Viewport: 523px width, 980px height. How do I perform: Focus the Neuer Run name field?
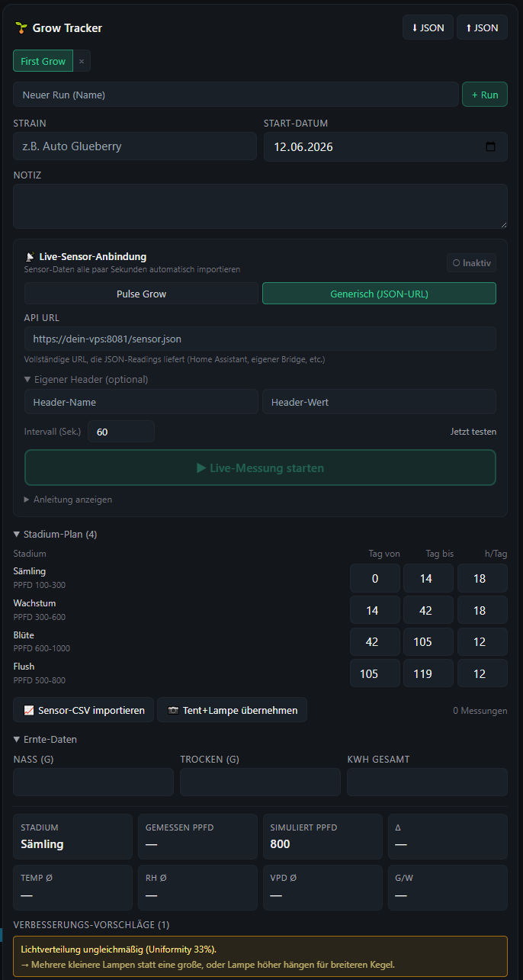(x=236, y=95)
